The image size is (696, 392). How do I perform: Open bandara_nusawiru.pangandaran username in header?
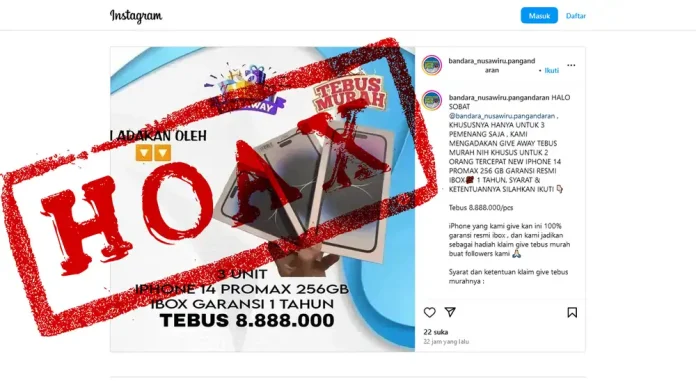[492, 65]
